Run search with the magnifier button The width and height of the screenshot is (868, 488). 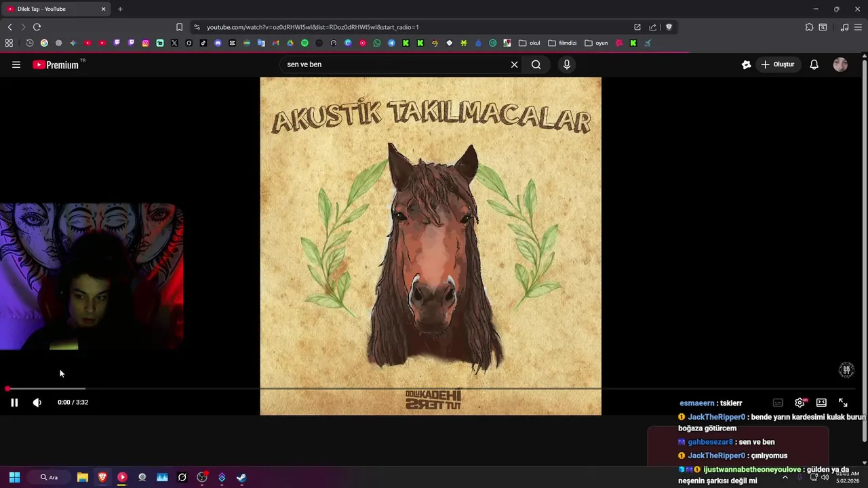[536, 64]
